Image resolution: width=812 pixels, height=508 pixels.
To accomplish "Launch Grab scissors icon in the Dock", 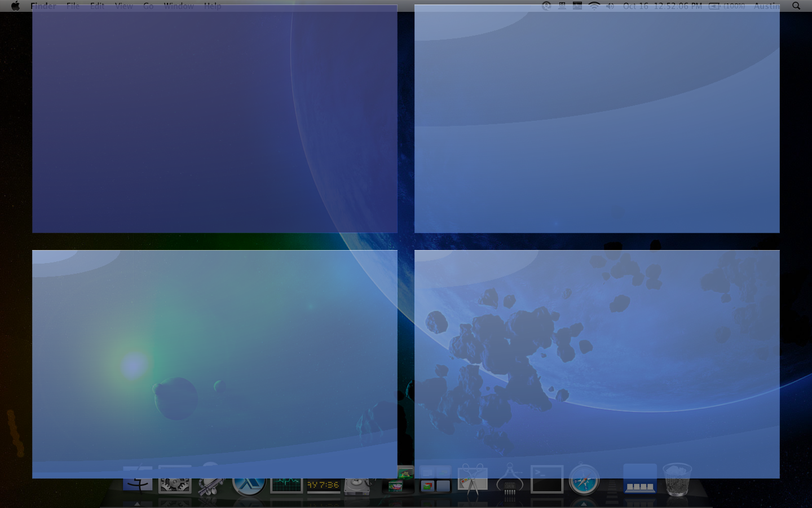I will (x=473, y=480).
